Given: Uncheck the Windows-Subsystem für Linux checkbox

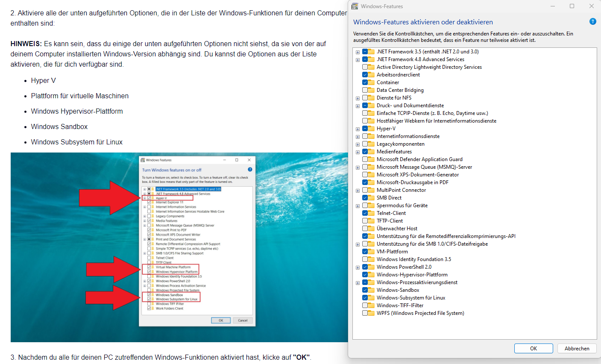Looking at the screenshot, I should click(x=365, y=298).
